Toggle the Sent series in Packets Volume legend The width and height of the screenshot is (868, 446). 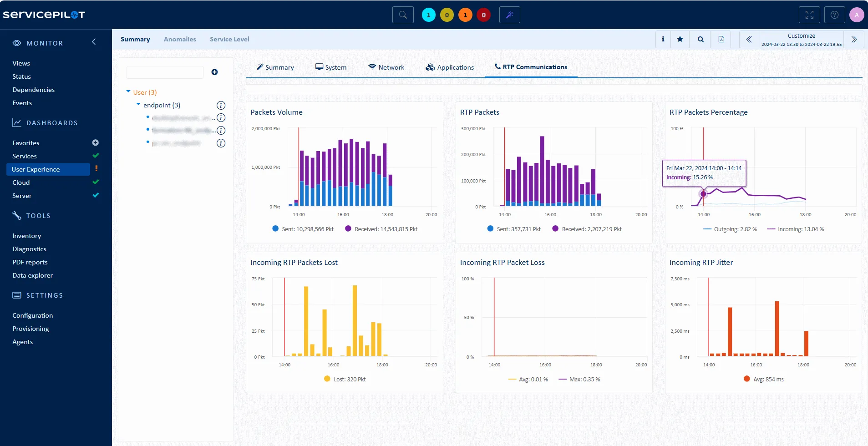click(303, 229)
